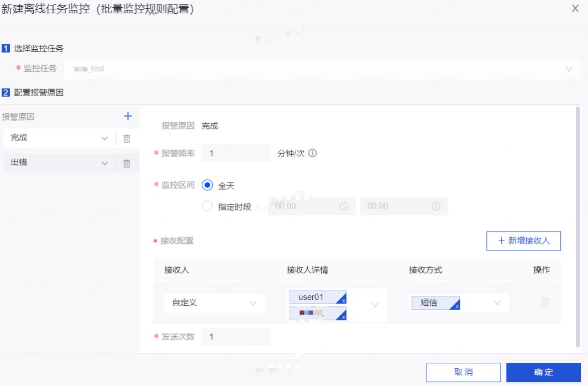Viewport: 588px width, 386px height.
Task: Click the clock icon in start time field
Action: pyautogui.click(x=344, y=206)
